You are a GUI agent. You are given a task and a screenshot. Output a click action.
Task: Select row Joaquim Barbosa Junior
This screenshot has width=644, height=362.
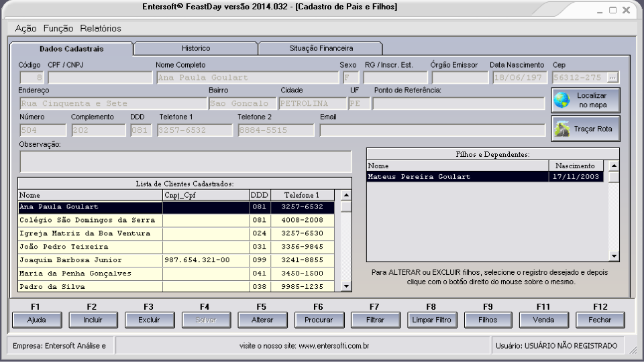point(176,260)
